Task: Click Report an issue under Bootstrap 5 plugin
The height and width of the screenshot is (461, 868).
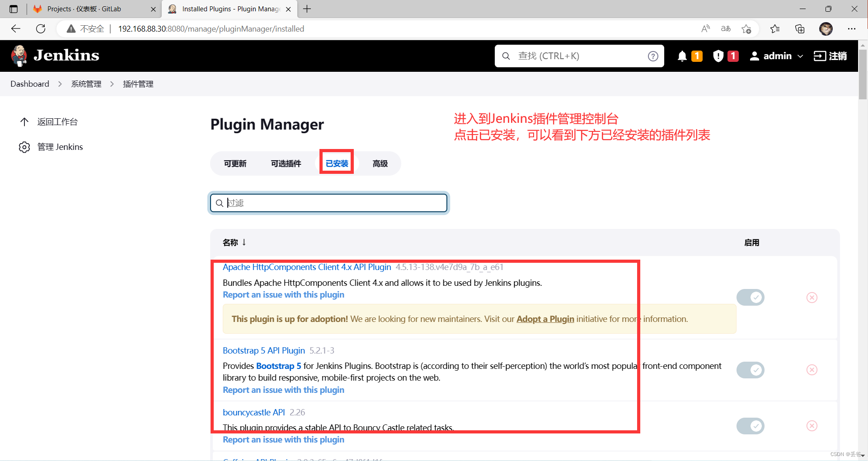Action: coord(283,390)
